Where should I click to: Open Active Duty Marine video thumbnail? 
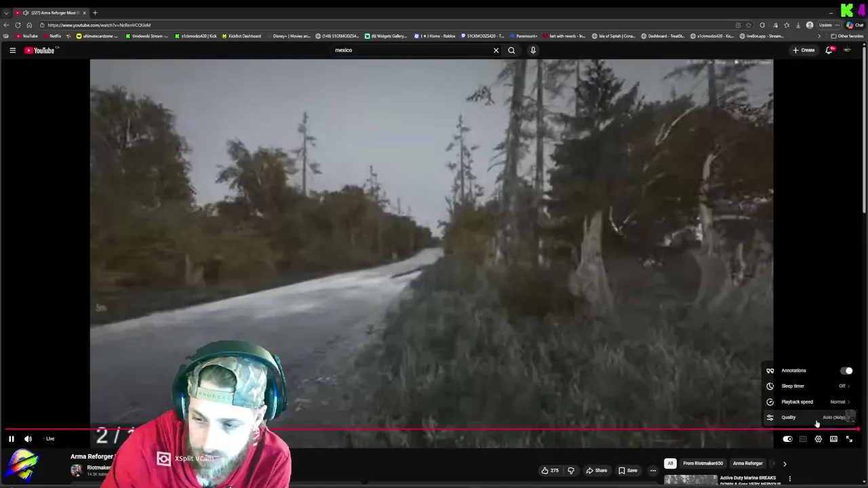point(690,481)
